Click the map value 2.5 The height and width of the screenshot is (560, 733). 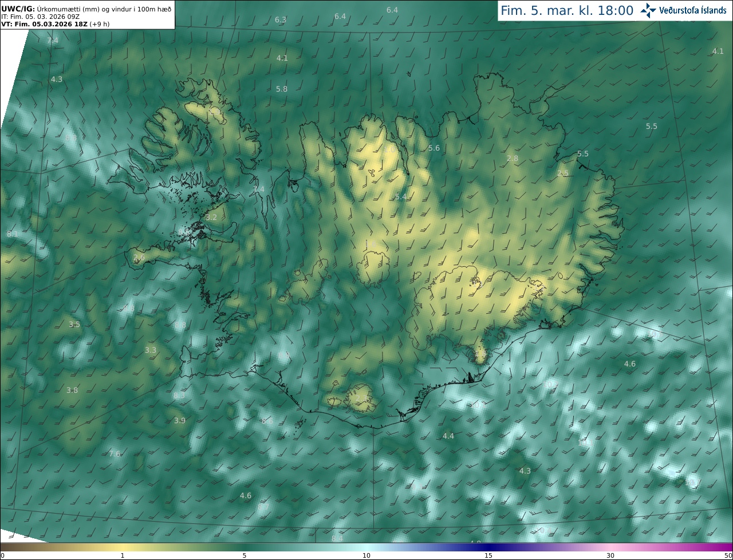563,173
